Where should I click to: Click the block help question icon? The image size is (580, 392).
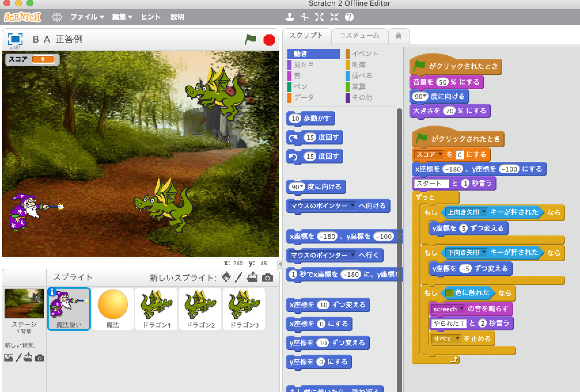(x=349, y=17)
